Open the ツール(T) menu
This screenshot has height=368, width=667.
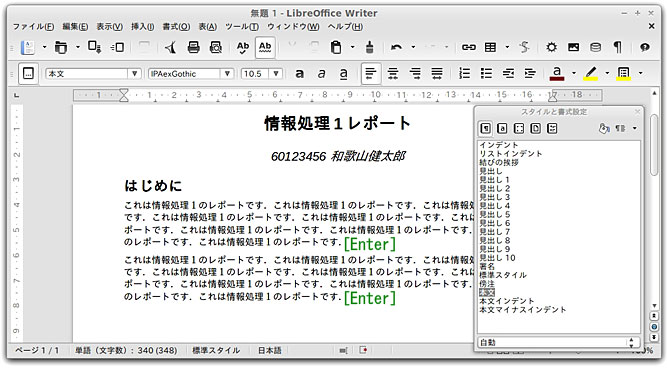pyautogui.click(x=242, y=26)
